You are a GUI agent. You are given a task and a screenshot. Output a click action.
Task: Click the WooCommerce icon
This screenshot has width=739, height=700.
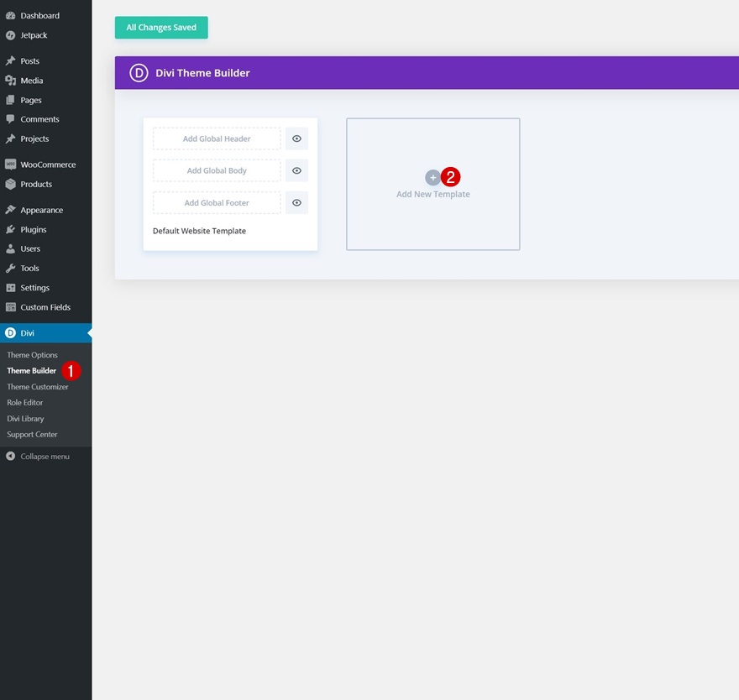pyautogui.click(x=10, y=165)
